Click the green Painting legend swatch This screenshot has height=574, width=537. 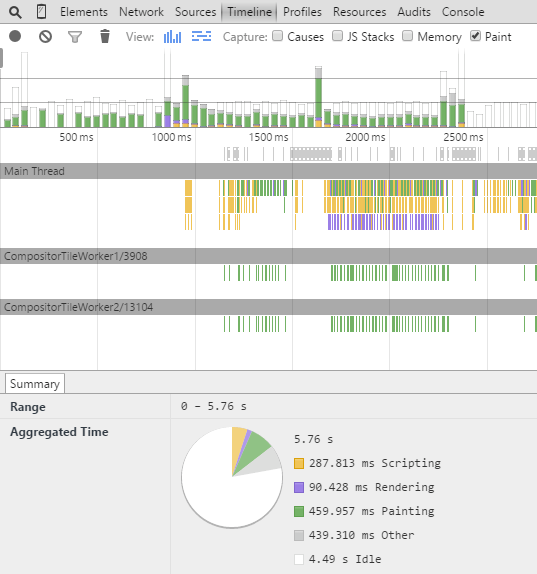[x=299, y=511]
